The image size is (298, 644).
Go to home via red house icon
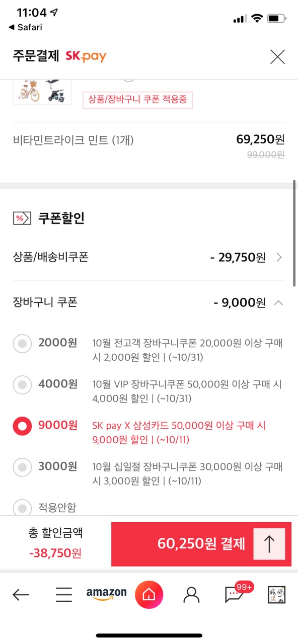coord(149,595)
